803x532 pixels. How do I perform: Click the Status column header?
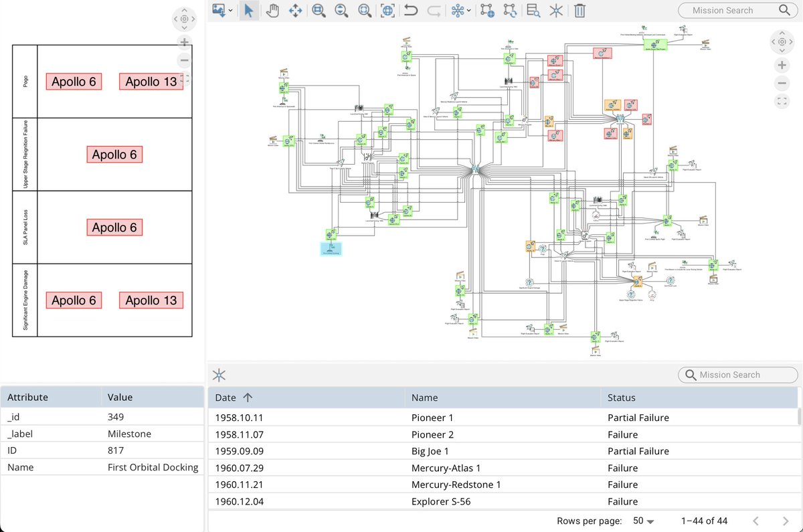(x=699, y=397)
